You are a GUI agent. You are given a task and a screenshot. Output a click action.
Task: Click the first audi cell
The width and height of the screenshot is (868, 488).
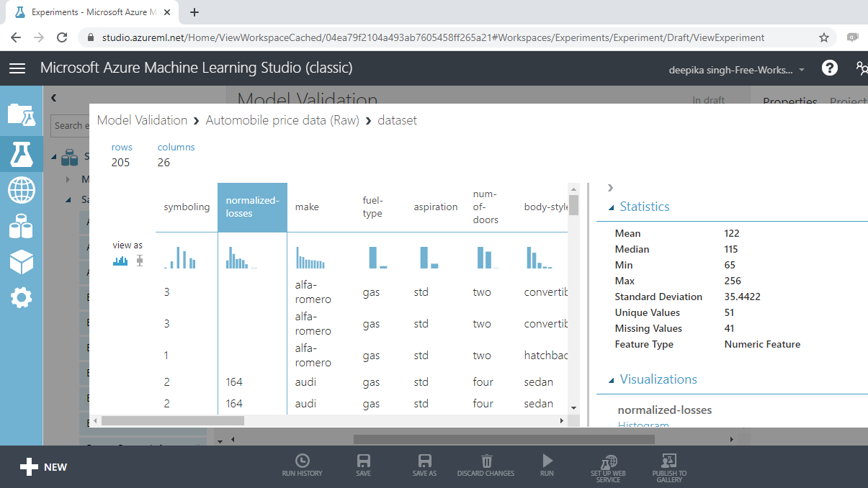[x=305, y=382]
